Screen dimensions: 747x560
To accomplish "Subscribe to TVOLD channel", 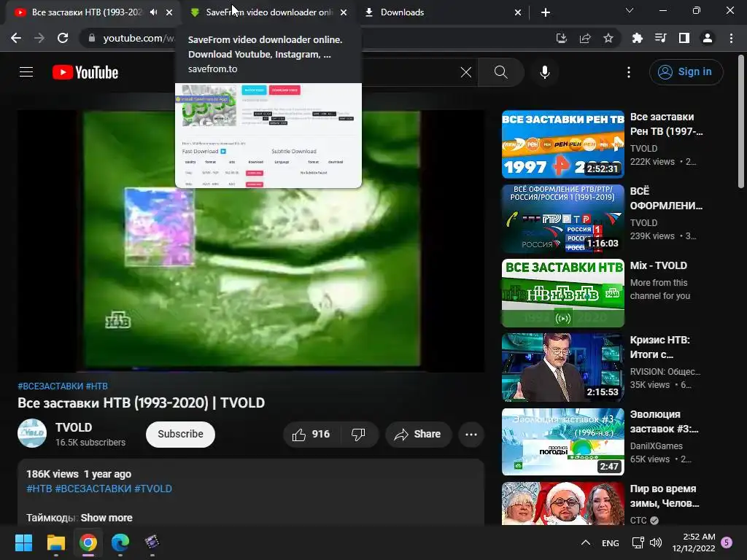I will (181, 435).
